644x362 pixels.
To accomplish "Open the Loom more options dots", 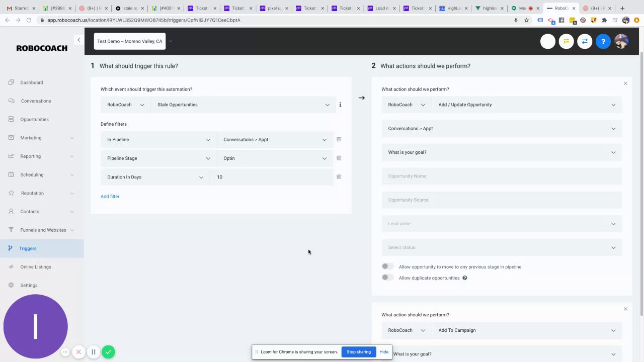I will pyautogui.click(x=65, y=352).
